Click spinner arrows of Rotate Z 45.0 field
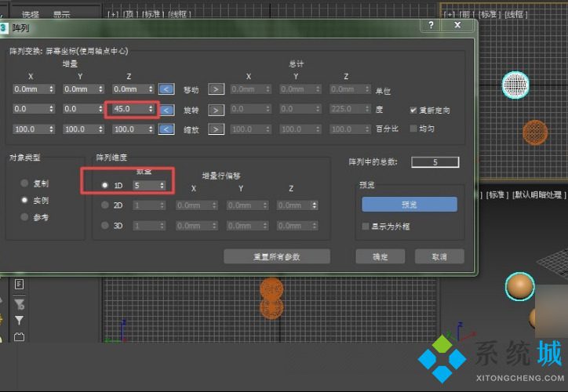Screen dimensions: 568x392 151,109
